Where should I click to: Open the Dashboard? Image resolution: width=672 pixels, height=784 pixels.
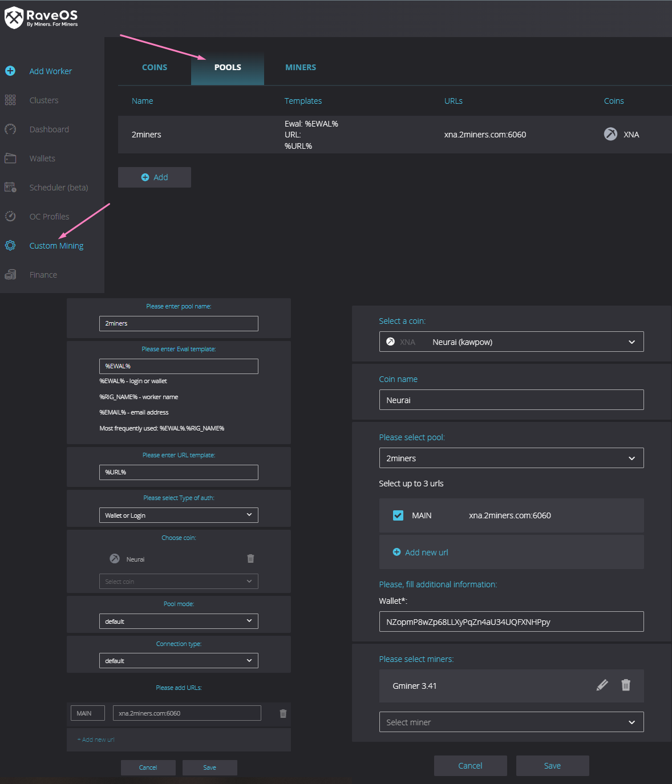click(49, 129)
